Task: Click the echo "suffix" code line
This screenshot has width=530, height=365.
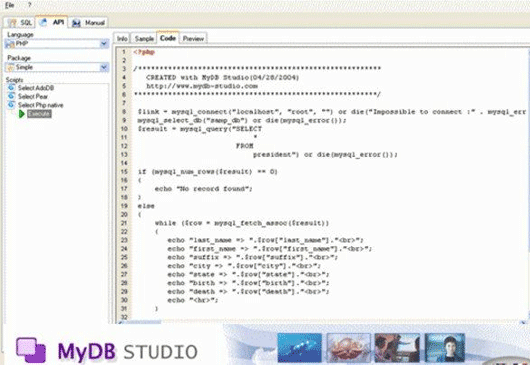Action: (252, 257)
